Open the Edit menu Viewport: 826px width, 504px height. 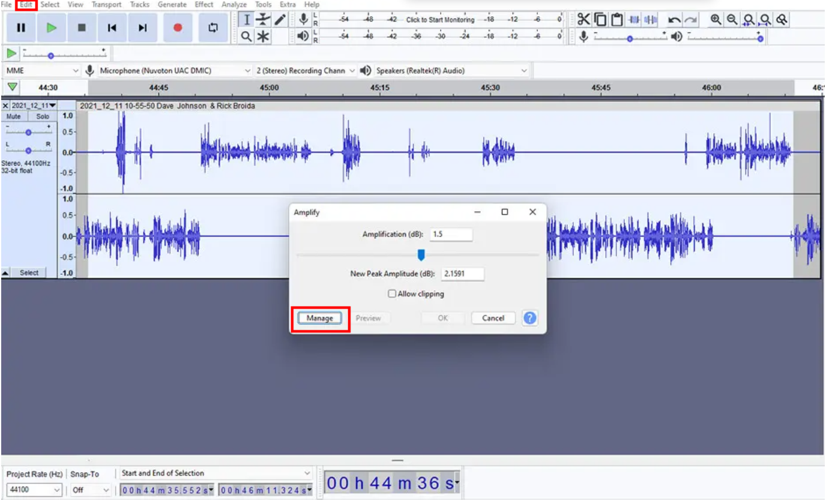pos(25,4)
